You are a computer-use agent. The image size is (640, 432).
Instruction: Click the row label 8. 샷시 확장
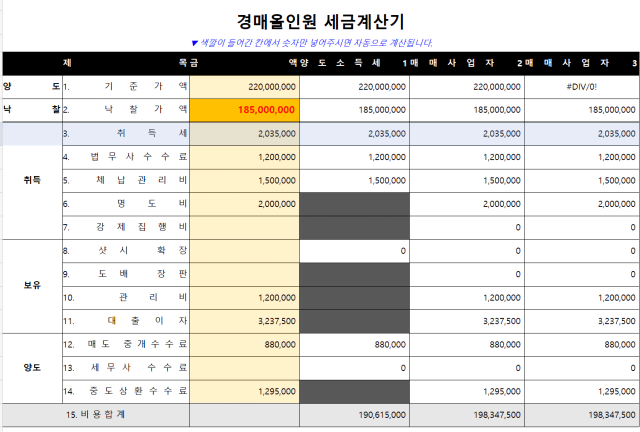pos(126,251)
